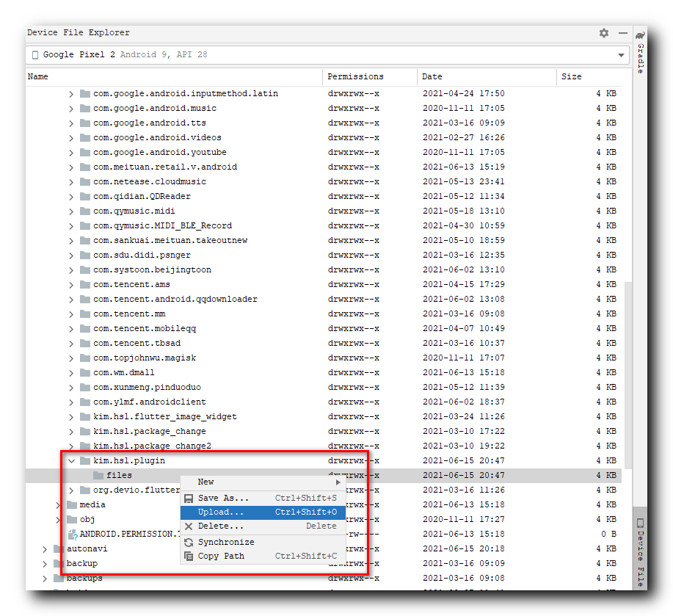This screenshot has height=616, width=673.
Task: Select the obj folder row
Action: [323, 519]
